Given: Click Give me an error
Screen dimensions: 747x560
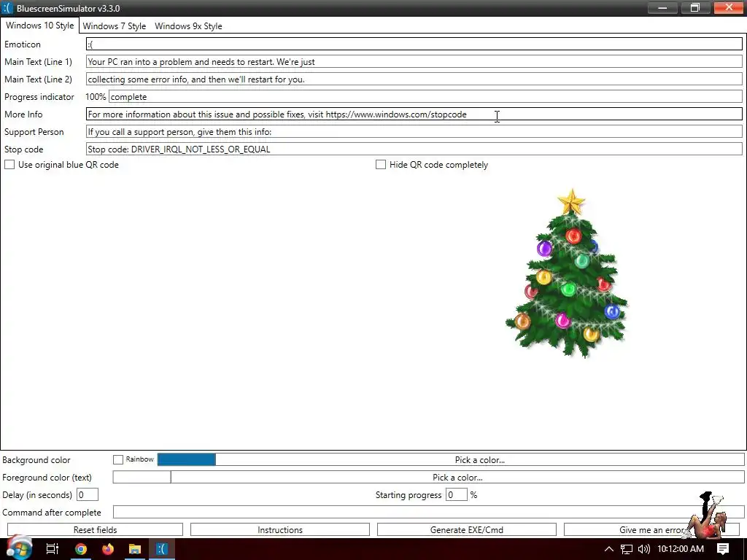Looking at the screenshot, I should click(651, 530).
